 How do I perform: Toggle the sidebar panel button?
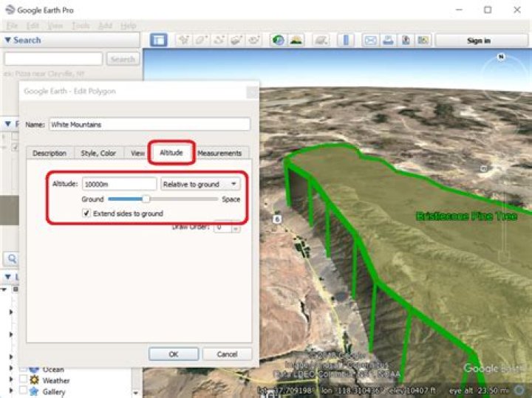[159, 40]
